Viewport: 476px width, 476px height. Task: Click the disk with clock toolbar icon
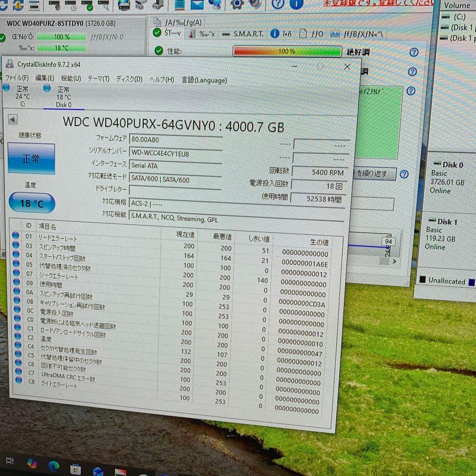(71, 5)
